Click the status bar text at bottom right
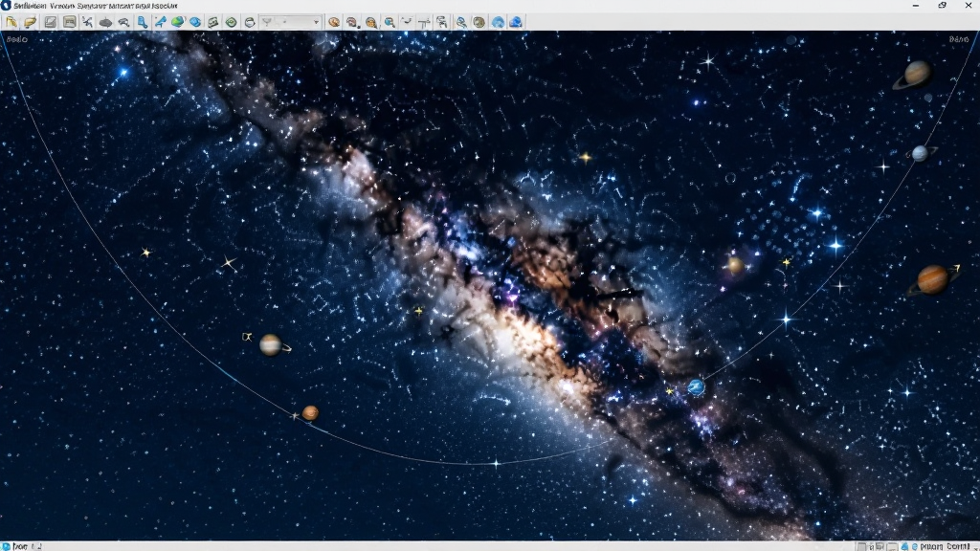The height and width of the screenshot is (551, 980). [945, 546]
